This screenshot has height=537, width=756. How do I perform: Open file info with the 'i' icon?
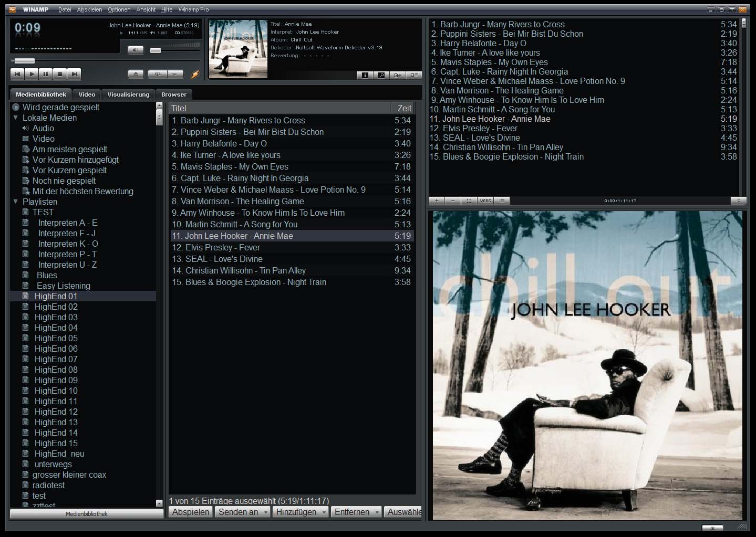pyautogui.click(x=365, y=75)
